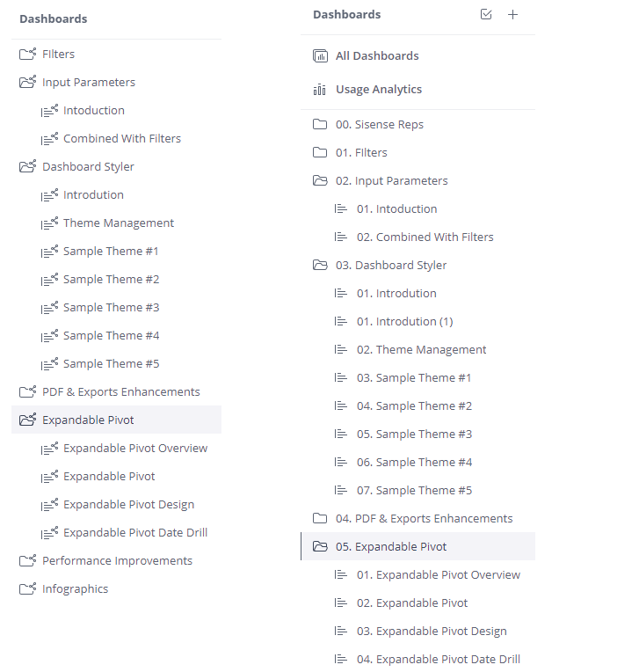
Task: Collapse the 03. Dashboard Styler folder
Action: [x=320, y=265]
